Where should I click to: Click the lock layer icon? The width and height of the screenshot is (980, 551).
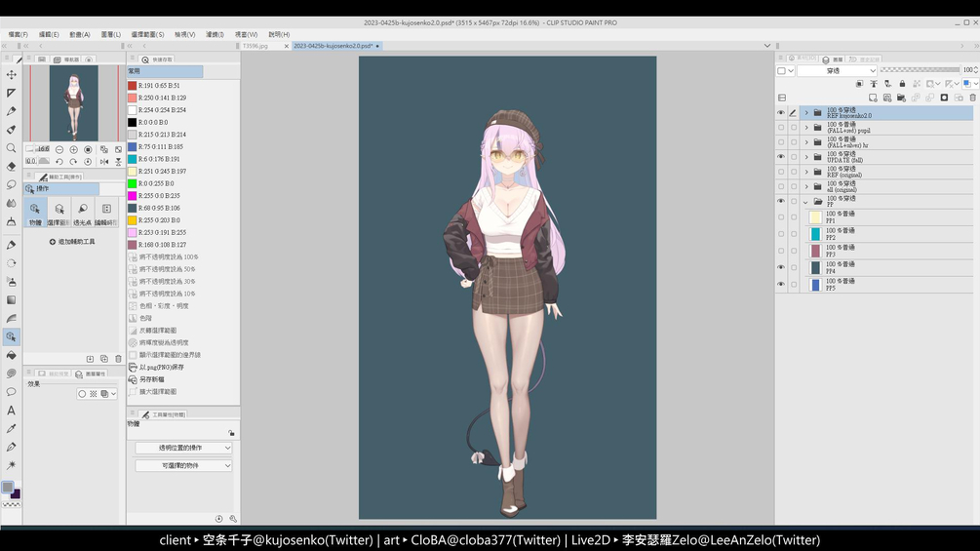tap(902, 84)
